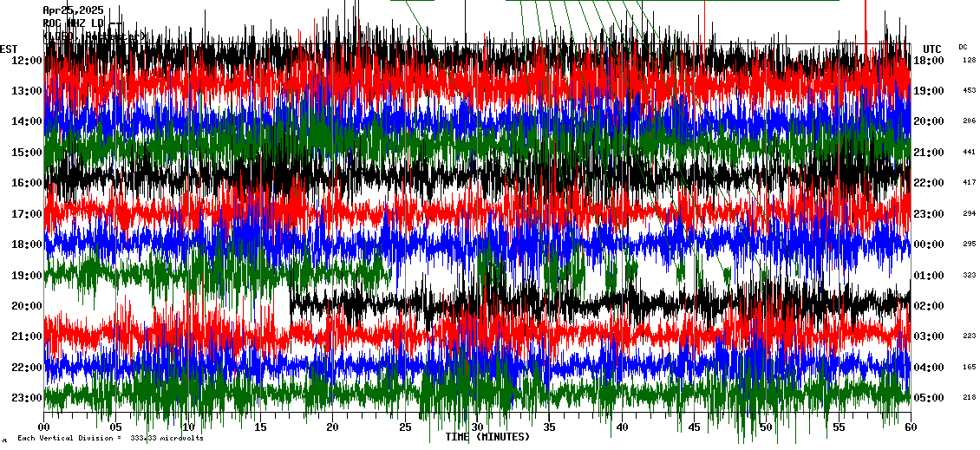Select the 18:00 label in EST column
980x450 pixels.
click(26, 245)
